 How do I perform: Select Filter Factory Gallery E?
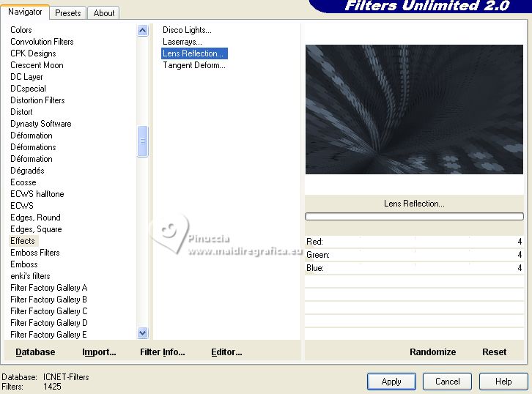[49, 335]
